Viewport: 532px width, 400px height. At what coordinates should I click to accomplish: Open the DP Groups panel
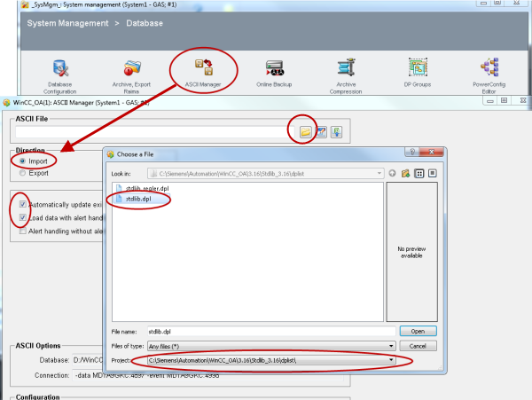point(419,68)
